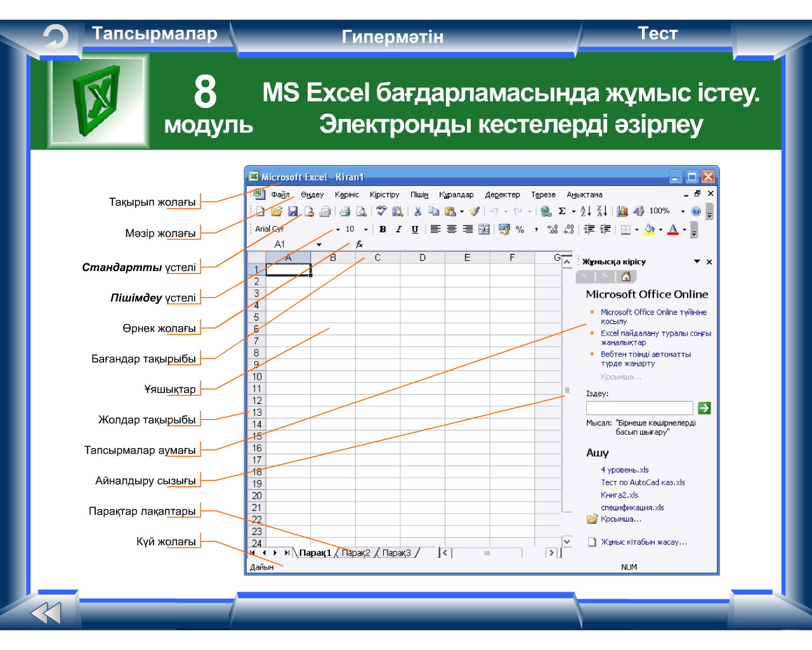Viewport: 812px width, 650px height.
Task: Click in the Іздеу search field
Action: 639,408
